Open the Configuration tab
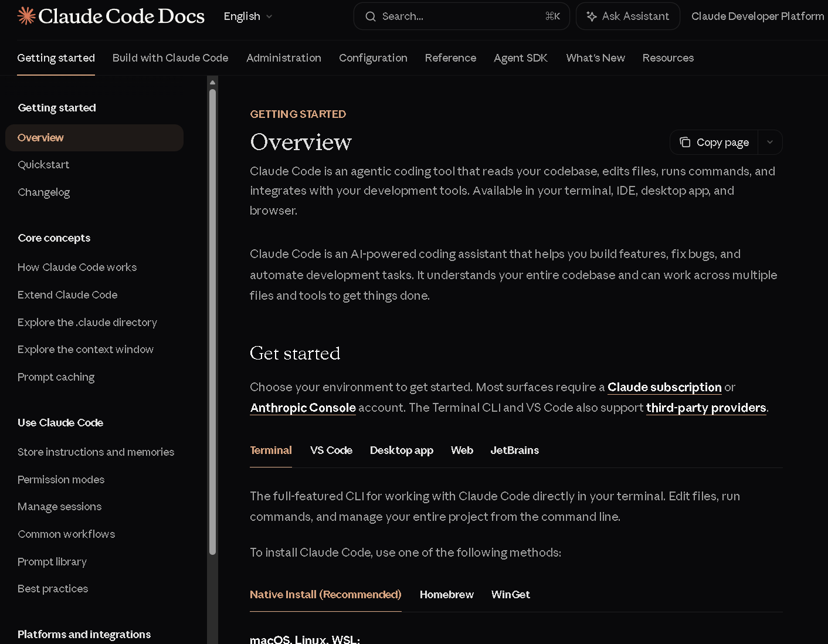The height and width of the screenshot is (644, 828). 373,58
